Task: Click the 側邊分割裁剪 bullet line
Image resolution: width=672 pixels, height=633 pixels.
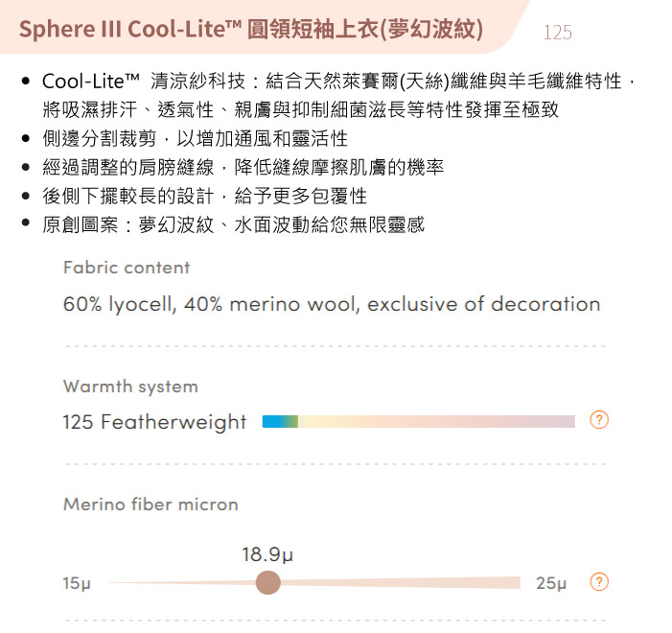Action: (195, 138)
